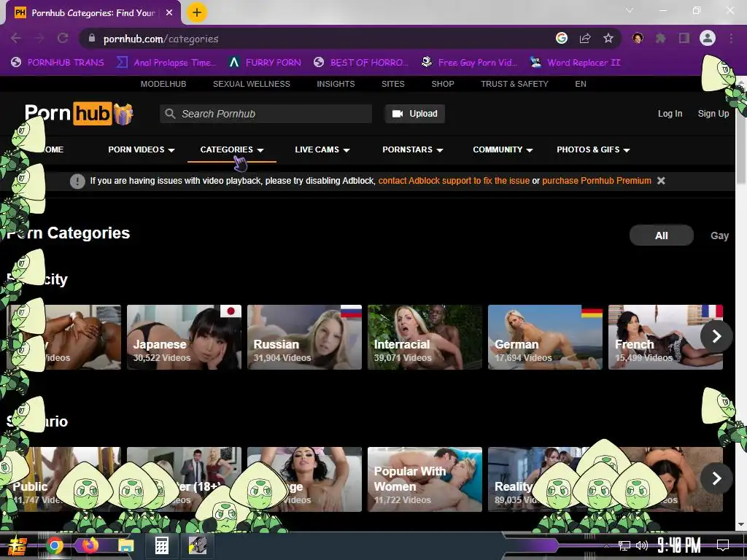The height and width of the screenshot is (560, 747).
Task: Click the magnifier icon in the search box
Action: coord(170,113)
